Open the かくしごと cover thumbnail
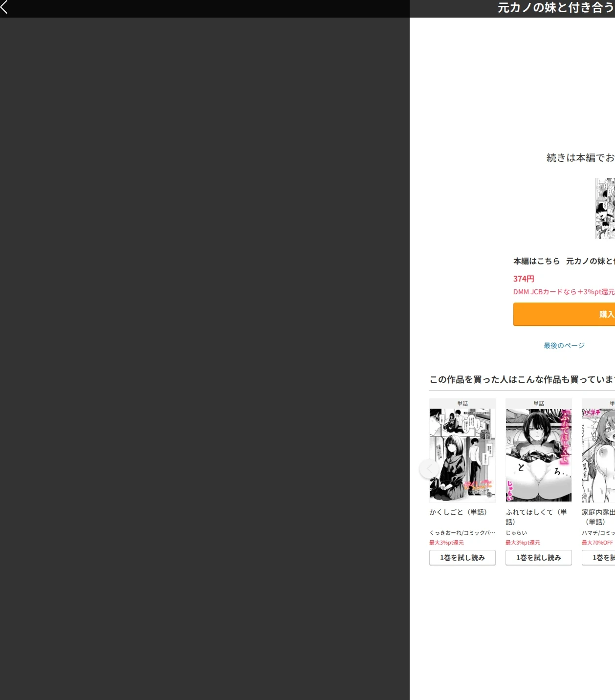 [462, 455]
